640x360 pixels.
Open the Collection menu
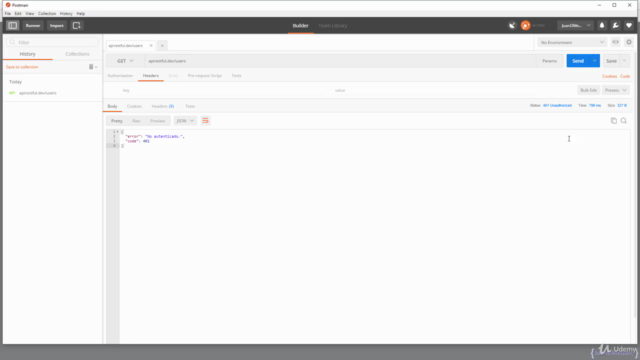pos(47,13)
